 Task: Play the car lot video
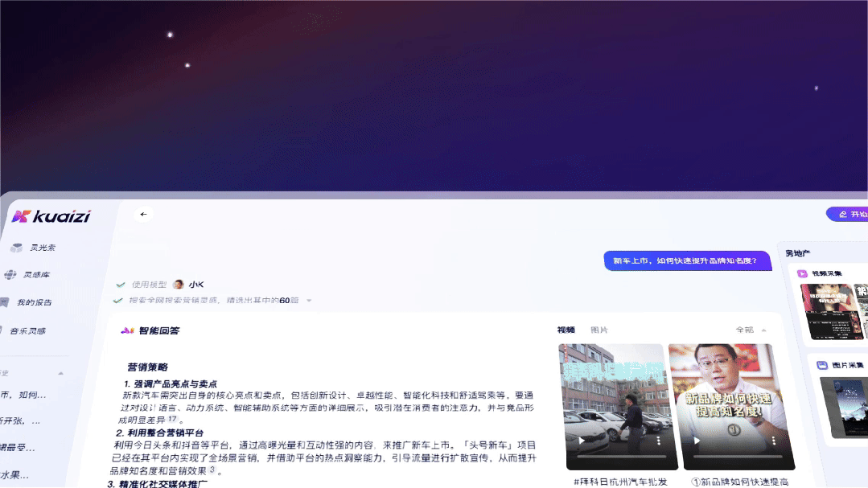(582, 441)
